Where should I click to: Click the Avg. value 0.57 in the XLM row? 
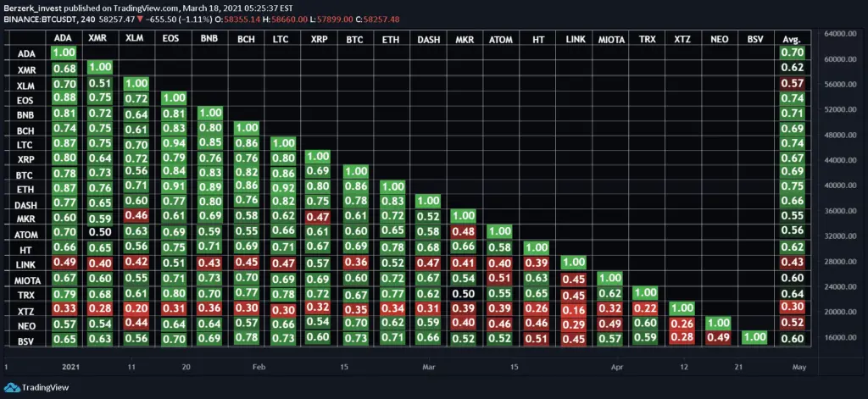[792, 85]
